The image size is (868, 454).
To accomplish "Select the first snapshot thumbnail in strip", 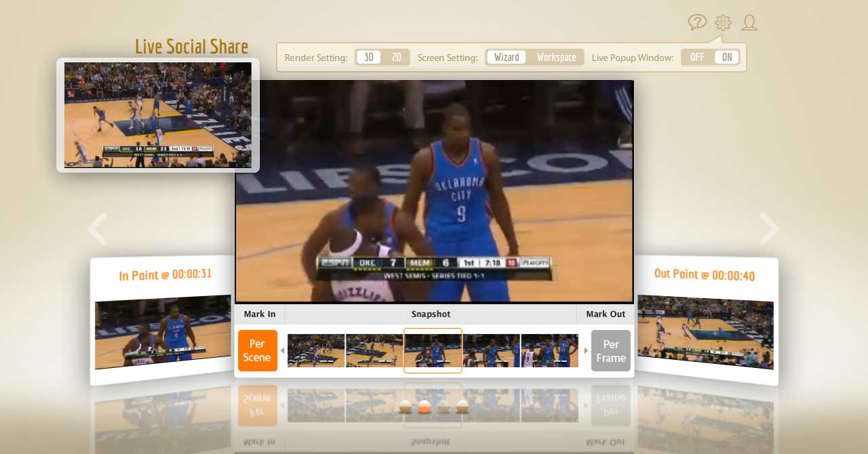I will pos(316,350).
